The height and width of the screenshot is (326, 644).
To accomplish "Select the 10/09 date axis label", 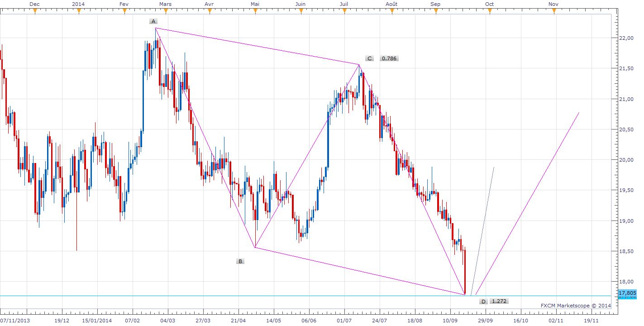I will tap(450, 321).
